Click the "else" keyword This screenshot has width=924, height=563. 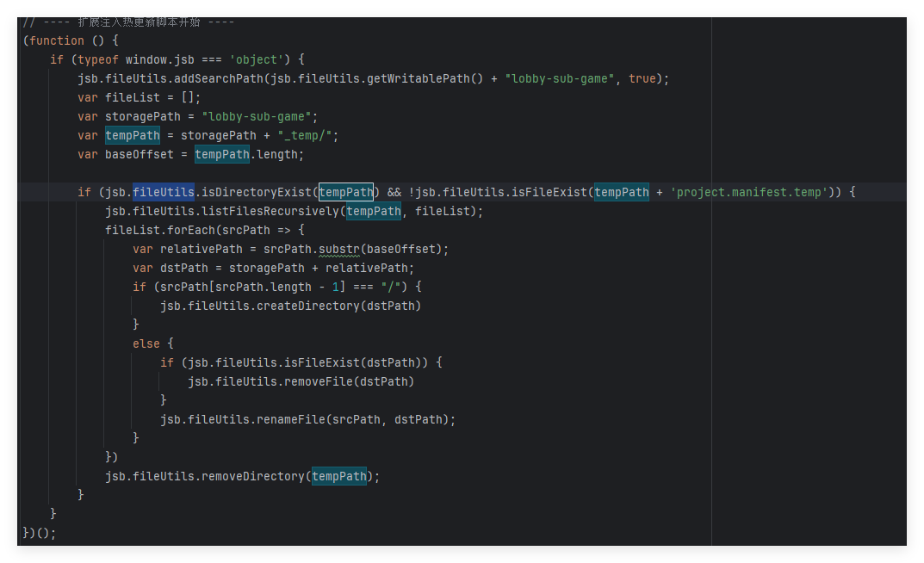146,343
